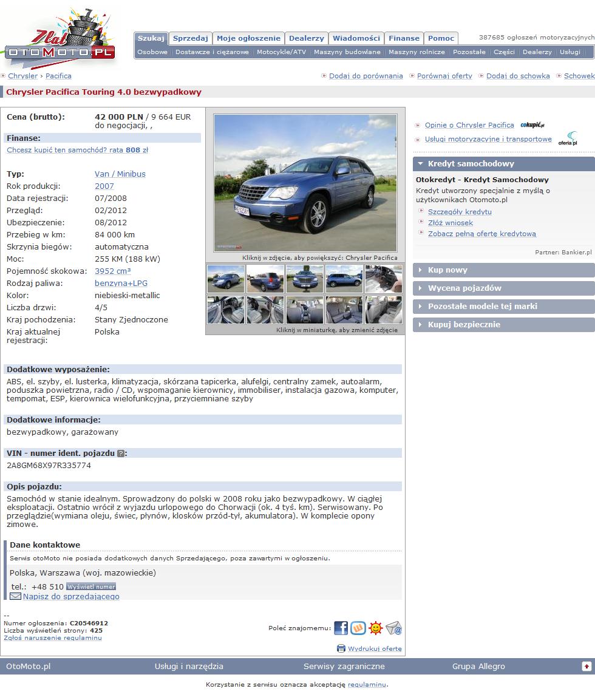Click Zgłoś naruszenie regulaminu link

pyautogui.click(x=53, y=638)
